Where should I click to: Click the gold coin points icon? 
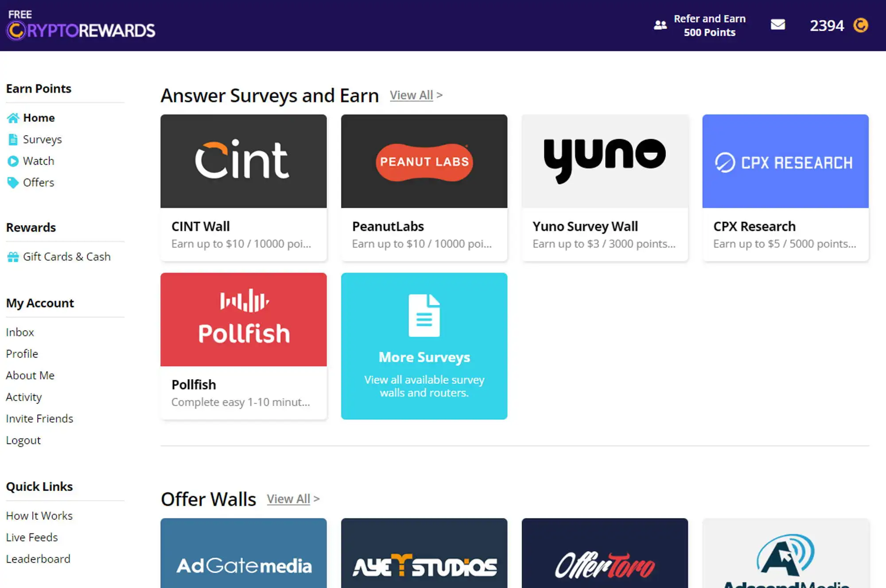(x=861, y=25)
